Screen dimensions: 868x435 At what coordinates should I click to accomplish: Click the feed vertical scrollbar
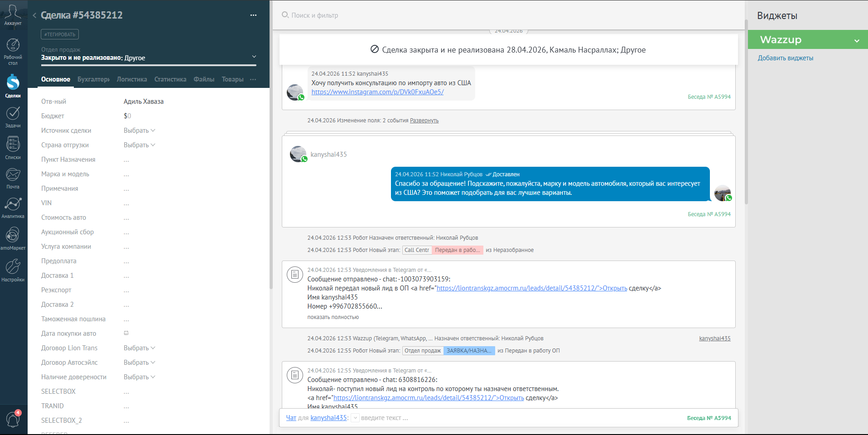point(746,111)
